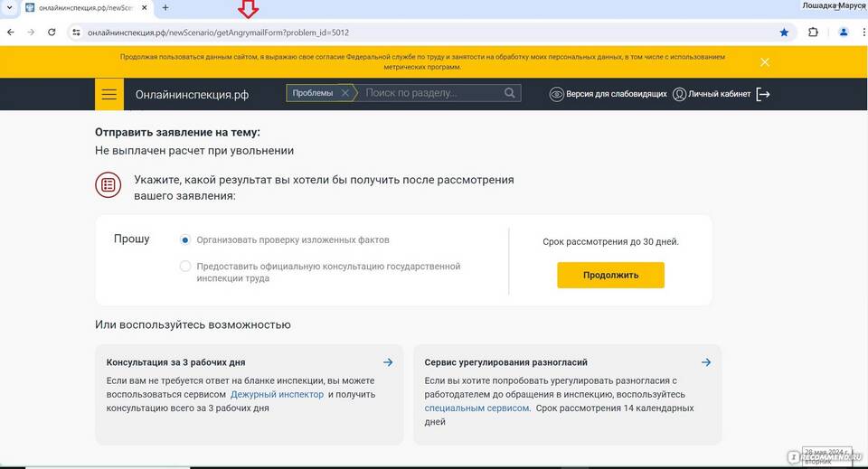Click the eye icon for visually impaired version
Screen dimensions: 868x469
coord(557,94)
